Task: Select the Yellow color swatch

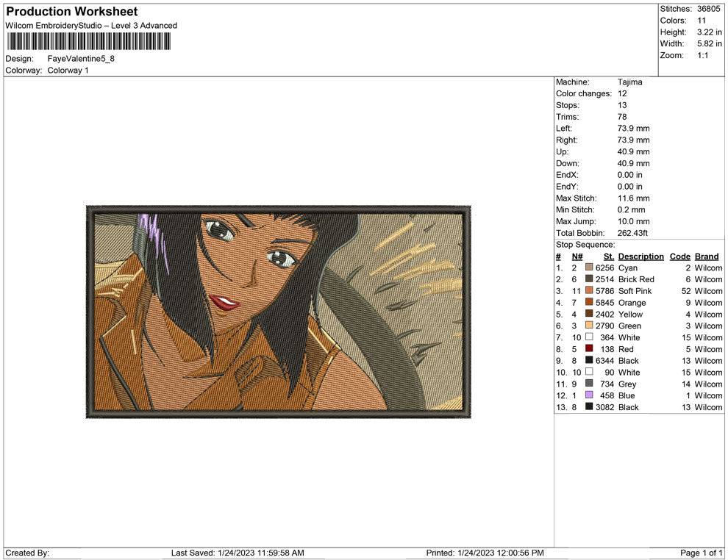Action: (589, 314)
